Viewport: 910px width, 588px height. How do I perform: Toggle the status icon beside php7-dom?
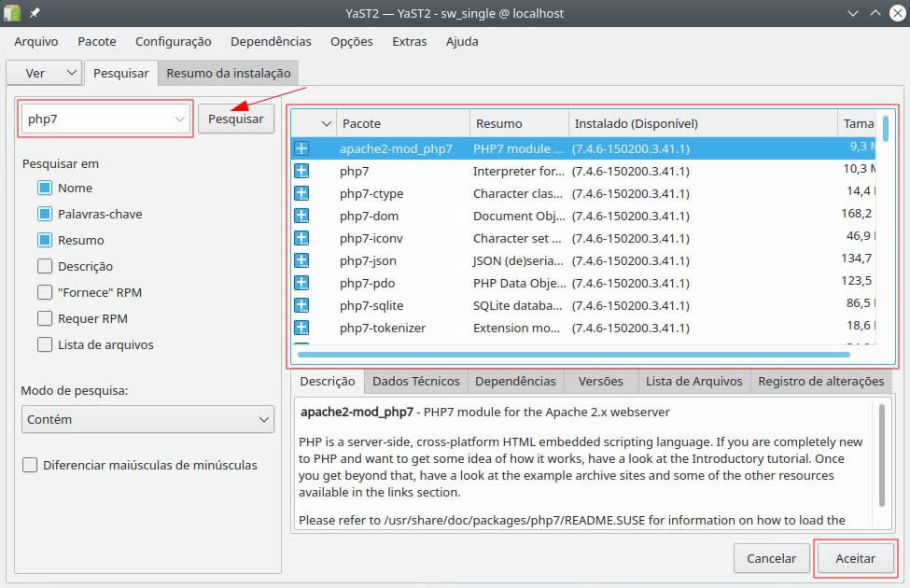pos(301,216)
